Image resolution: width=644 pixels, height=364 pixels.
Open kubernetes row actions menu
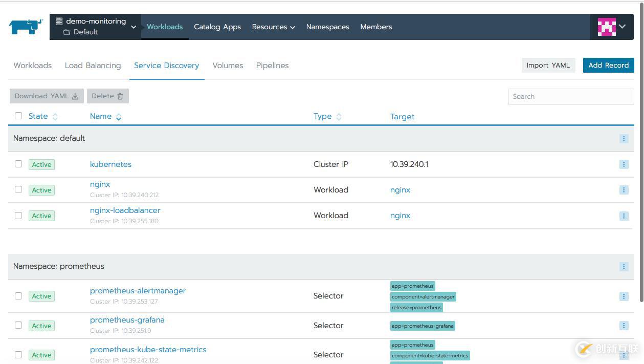(x=624, y=164)
